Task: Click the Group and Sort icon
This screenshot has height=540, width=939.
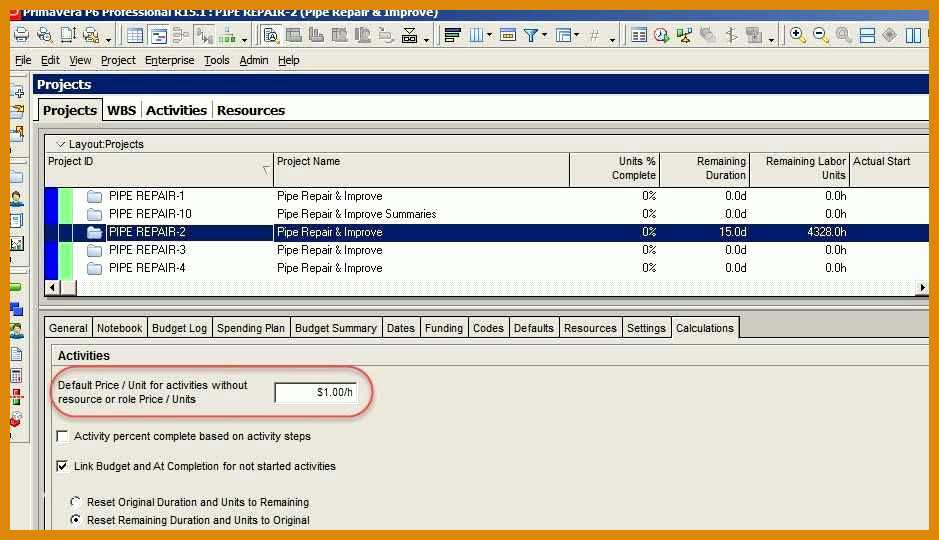Action: pos(563,35)
